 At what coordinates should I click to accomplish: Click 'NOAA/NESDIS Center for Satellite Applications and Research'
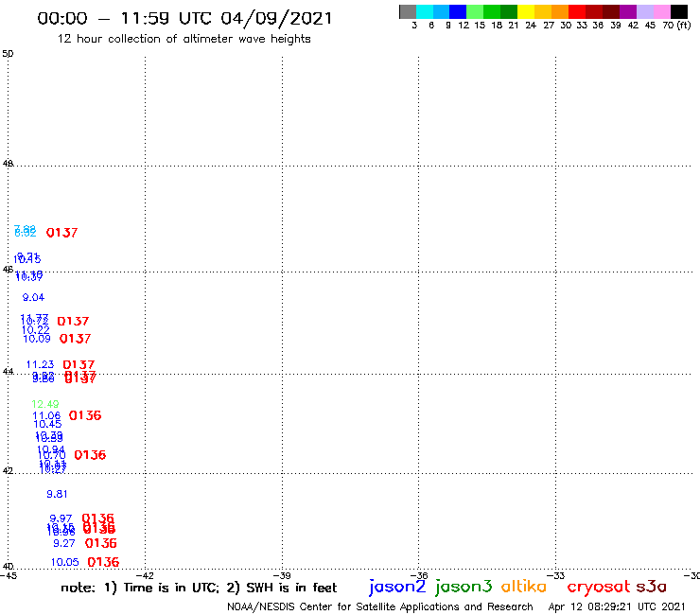pos(380,606)
